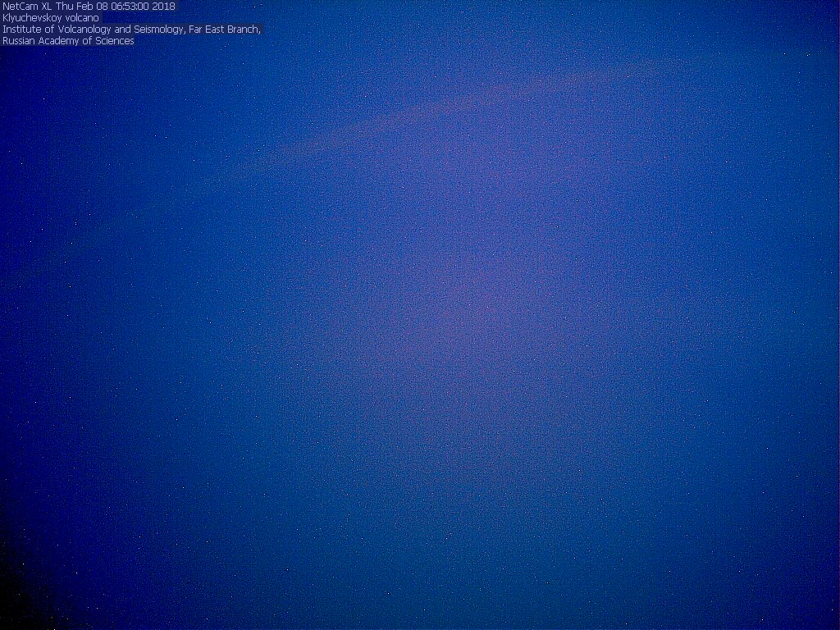
Task: Click the 'Russian Academy of Sciences' text
Action: pyautogui.click(x=69, y=41)
